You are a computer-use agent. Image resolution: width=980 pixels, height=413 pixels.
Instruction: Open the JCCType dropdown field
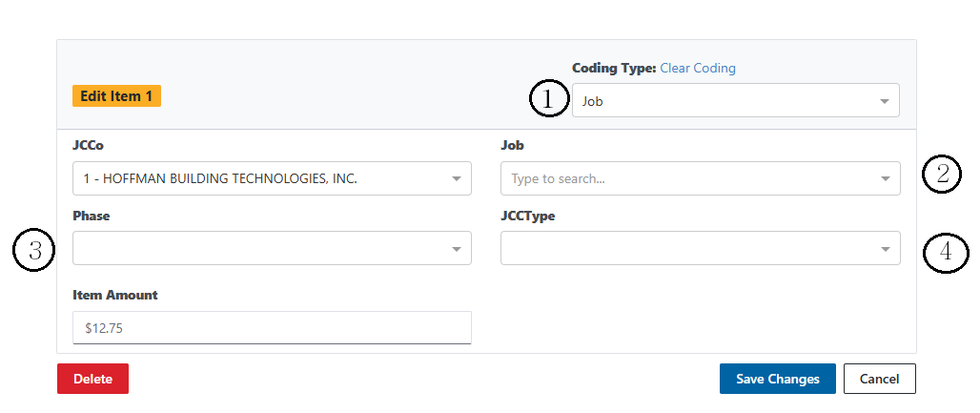click(x=686, y=248)
